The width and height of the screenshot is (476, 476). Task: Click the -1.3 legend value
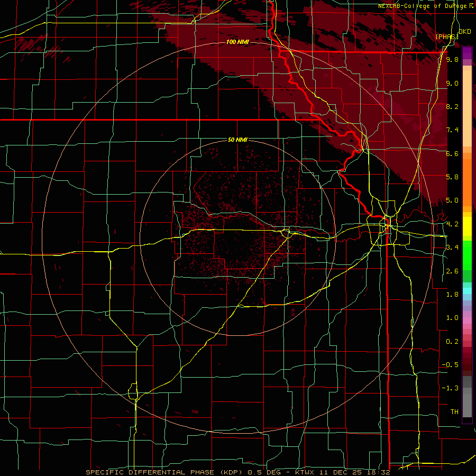[x=450, y=388]
